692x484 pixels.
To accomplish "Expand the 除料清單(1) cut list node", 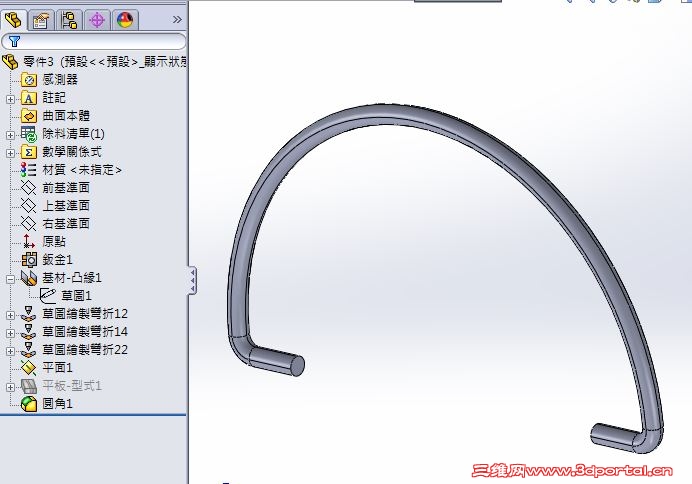I will pyautogui.click(x=10, y=135).
